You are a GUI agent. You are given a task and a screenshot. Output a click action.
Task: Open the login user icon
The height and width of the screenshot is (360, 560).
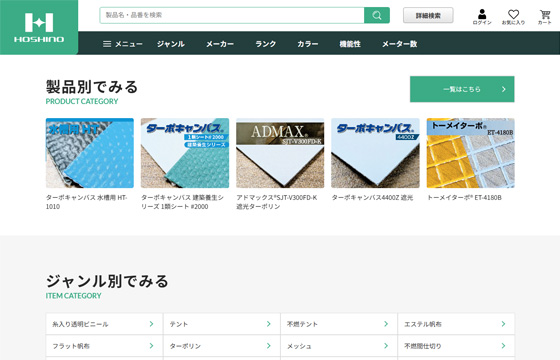pos(482,17)
